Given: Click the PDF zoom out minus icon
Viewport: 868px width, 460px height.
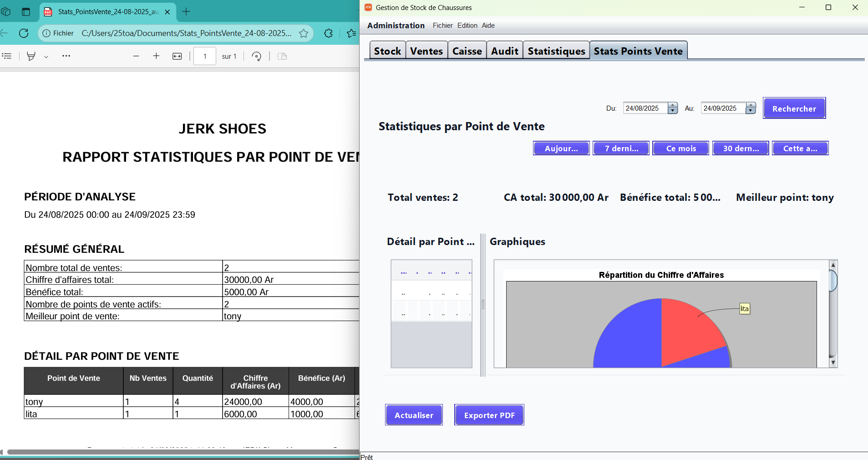Looking at the screenshot, I should (x=136, y=56).
